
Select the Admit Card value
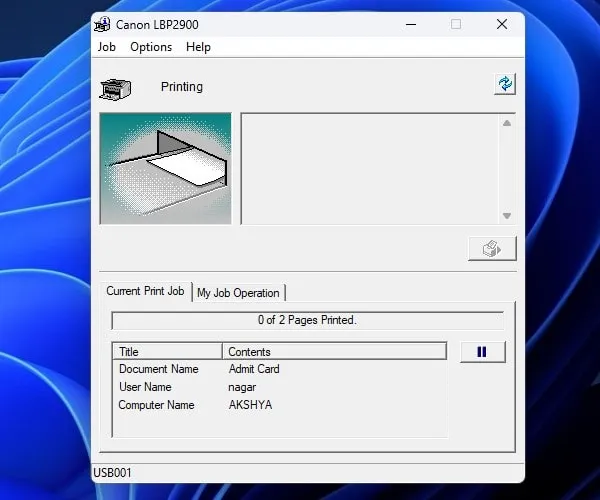click(254, 369)
